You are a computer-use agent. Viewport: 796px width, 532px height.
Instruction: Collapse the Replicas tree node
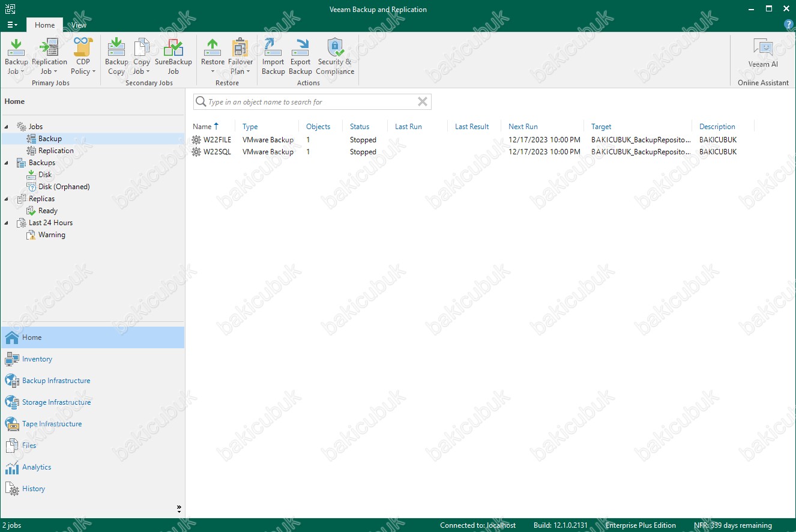[7, 199]
